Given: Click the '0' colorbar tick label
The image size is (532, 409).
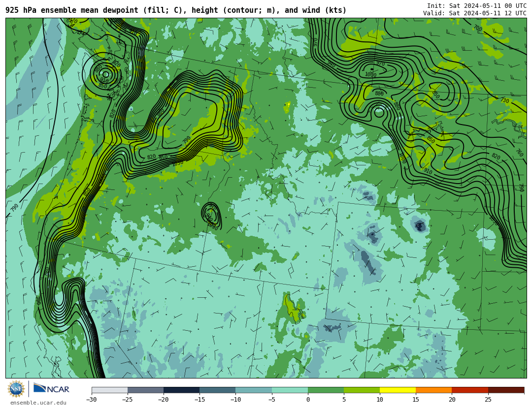Looking at the screenshot, I should point(308,400).
